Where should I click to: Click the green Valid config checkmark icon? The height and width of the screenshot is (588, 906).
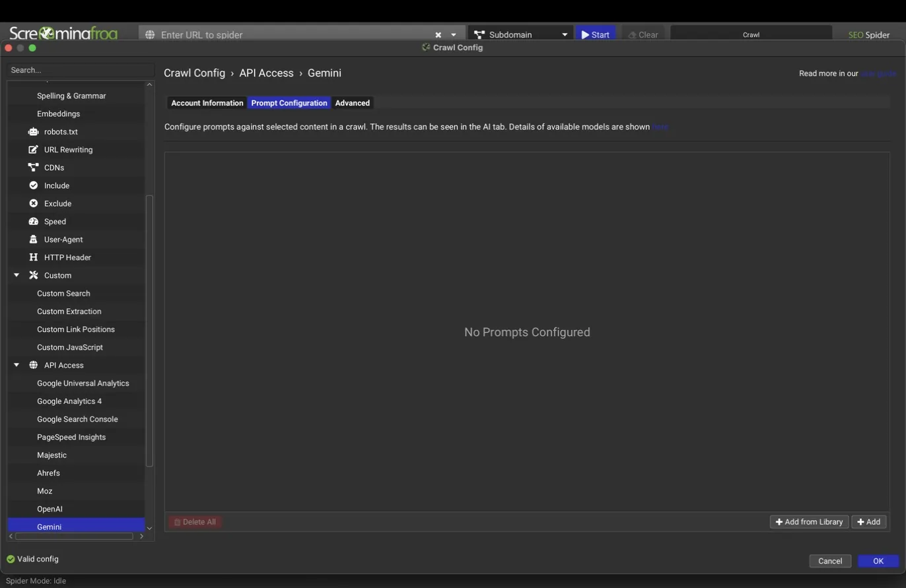11,559
